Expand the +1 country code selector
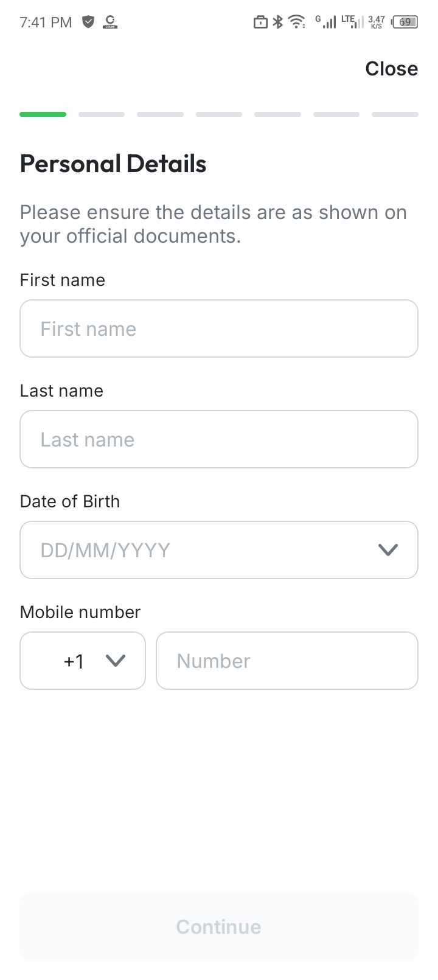Screen dimensions: 438x980 click(83, 661)
